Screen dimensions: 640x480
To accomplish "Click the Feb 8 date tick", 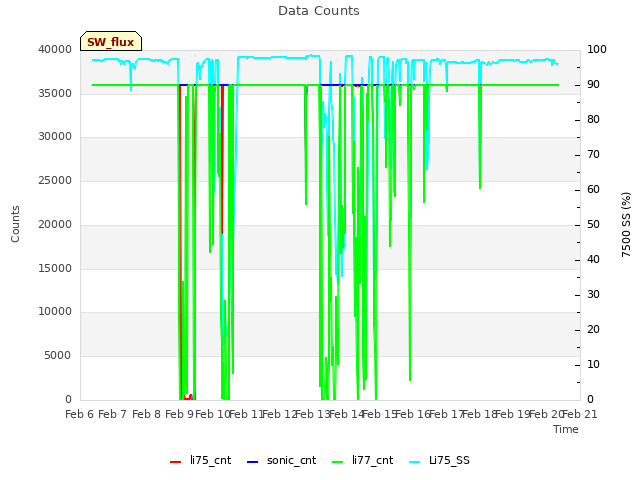I will tap(146, 414).
